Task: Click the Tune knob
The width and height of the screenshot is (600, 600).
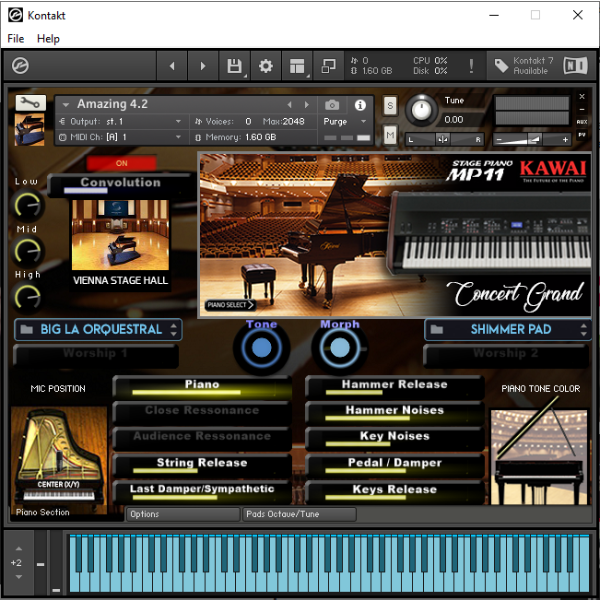Action: click(x=421, y=110)
